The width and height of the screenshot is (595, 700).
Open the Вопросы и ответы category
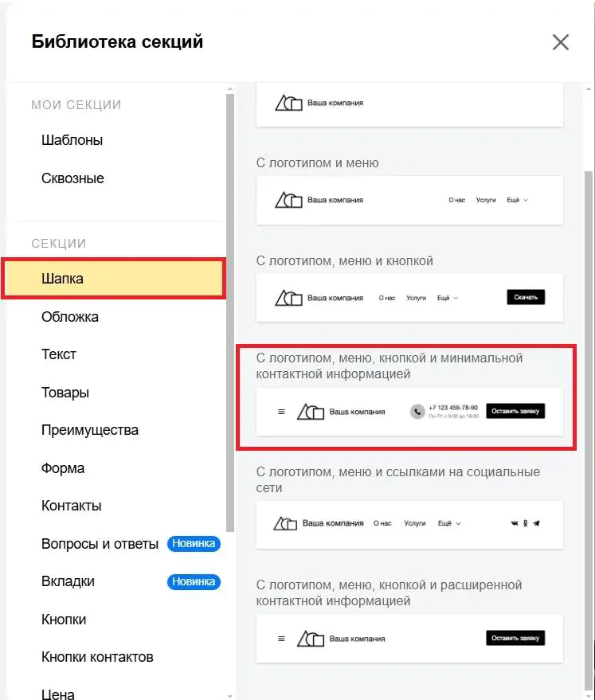(100, 544)
